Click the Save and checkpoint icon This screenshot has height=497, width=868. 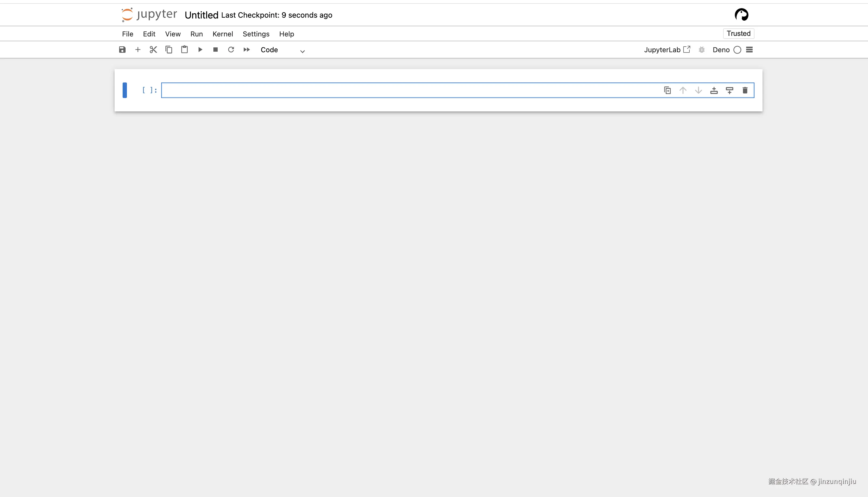click(122, 50)
